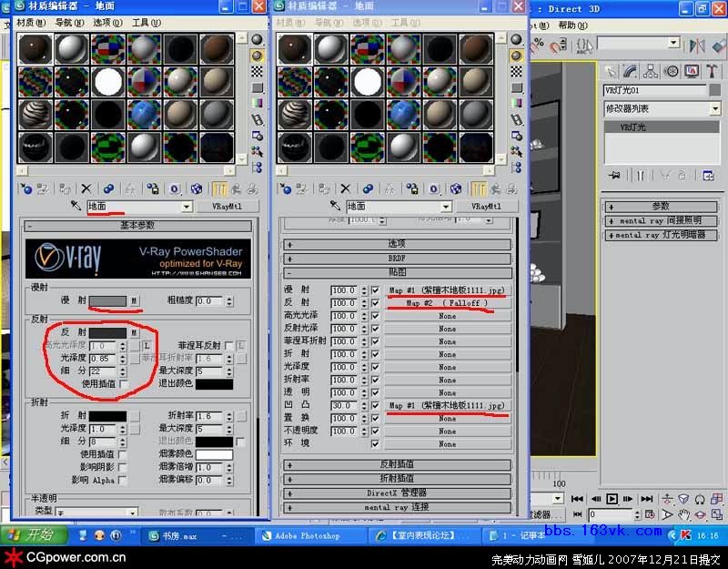
Task: Click Video Color Check icon, left editor
Action: coord(258,103)
